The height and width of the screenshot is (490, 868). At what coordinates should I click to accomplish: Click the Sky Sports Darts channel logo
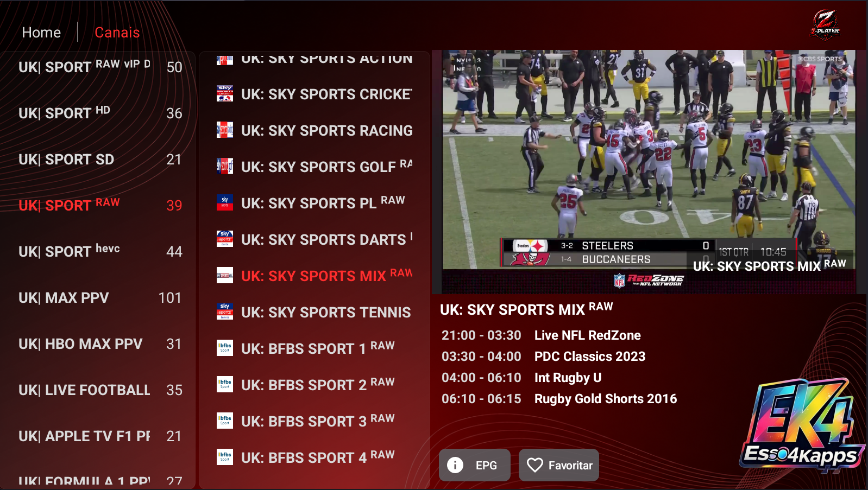pyautogui.click(x=225, y=239)
